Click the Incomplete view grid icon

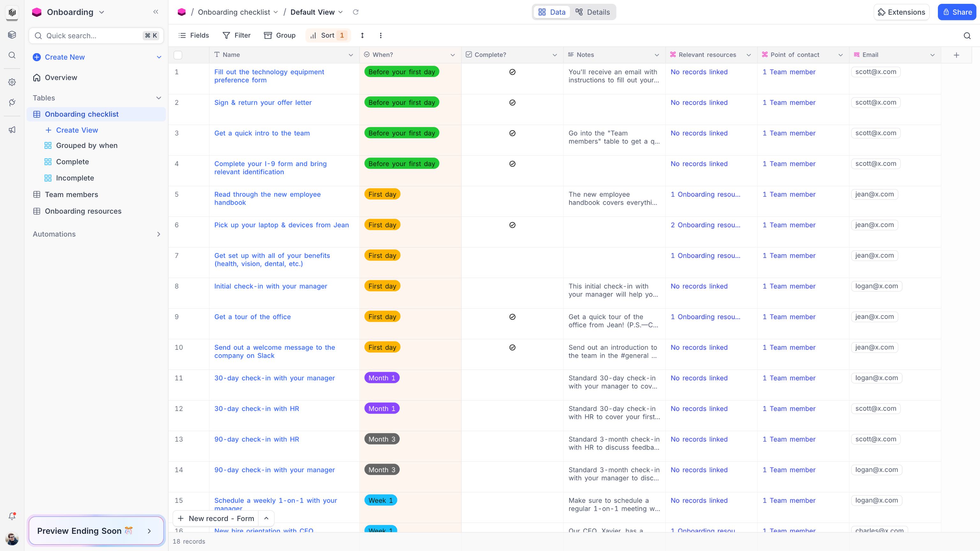48,178
